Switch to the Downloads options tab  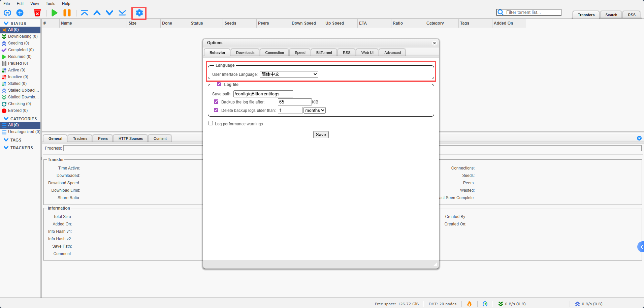click(245, 53)
